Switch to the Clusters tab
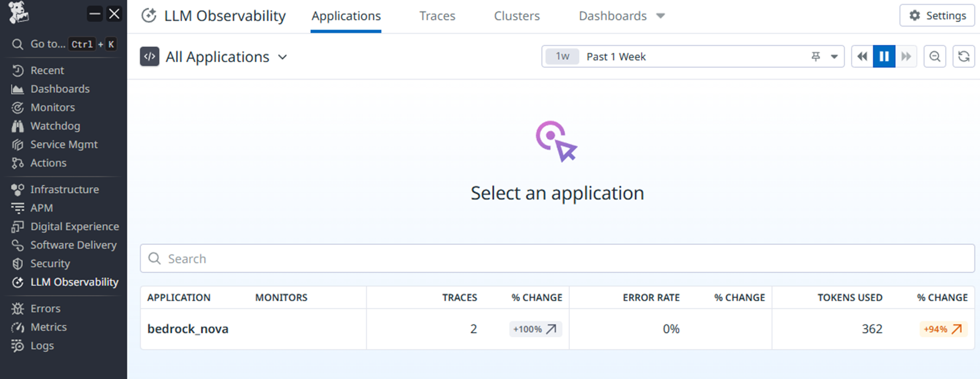 tap(517, 16)
